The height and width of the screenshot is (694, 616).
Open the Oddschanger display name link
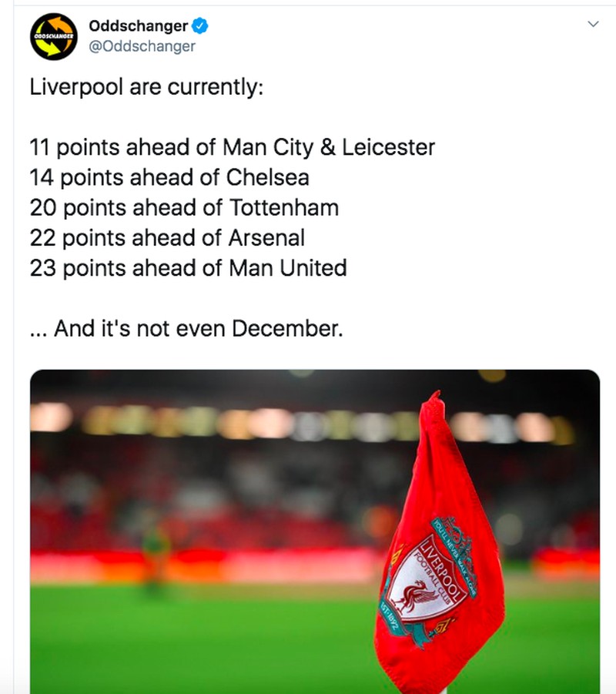pyautogui.click(x=138, y=26)
